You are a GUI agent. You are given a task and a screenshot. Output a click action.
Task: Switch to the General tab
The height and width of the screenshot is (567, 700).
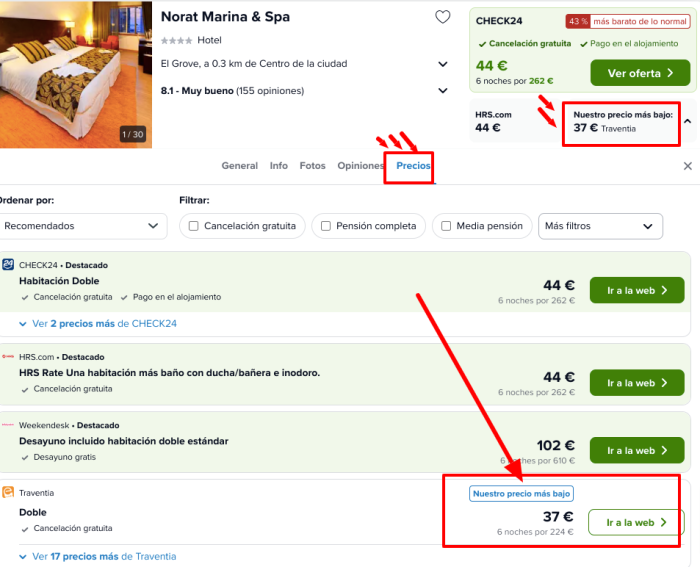[x=240, y=166]
